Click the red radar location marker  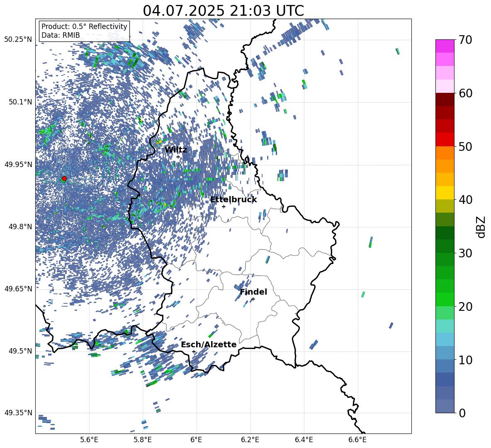pos(64,178)
